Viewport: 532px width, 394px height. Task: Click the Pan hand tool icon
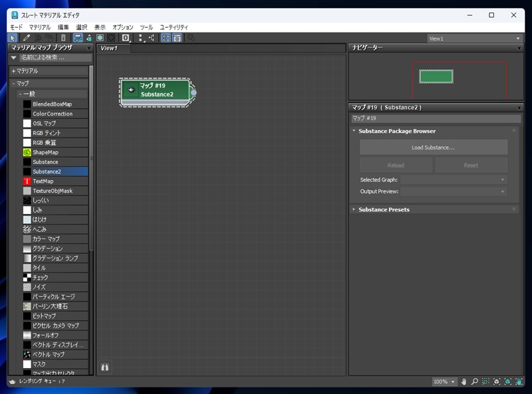pyautogui.click(x=464, y=382)
